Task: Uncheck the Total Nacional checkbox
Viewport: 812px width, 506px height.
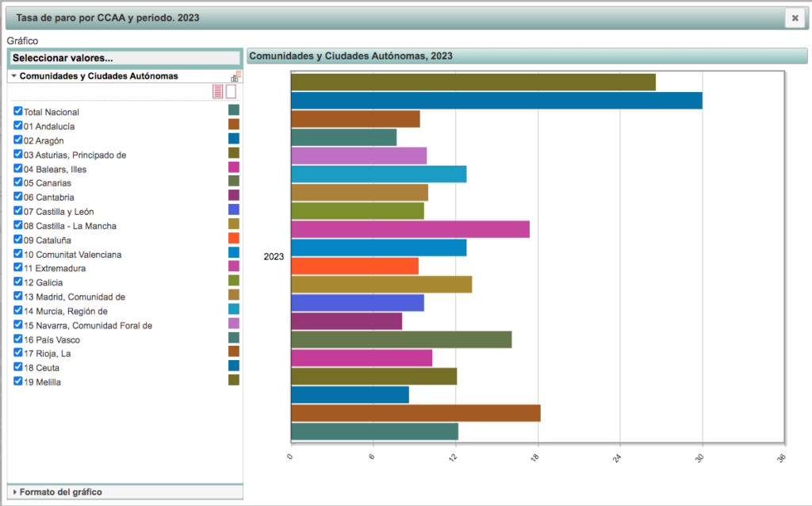Action: 17,112
